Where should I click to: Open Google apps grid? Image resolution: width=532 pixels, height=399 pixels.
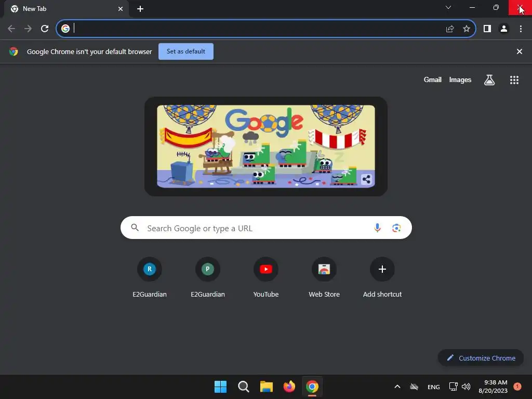[x=514, y=80]
